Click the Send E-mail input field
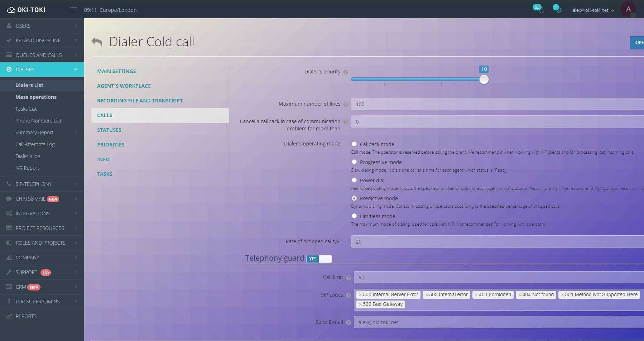644x341 pixels. pyautogui.click(x=499, y=322)
